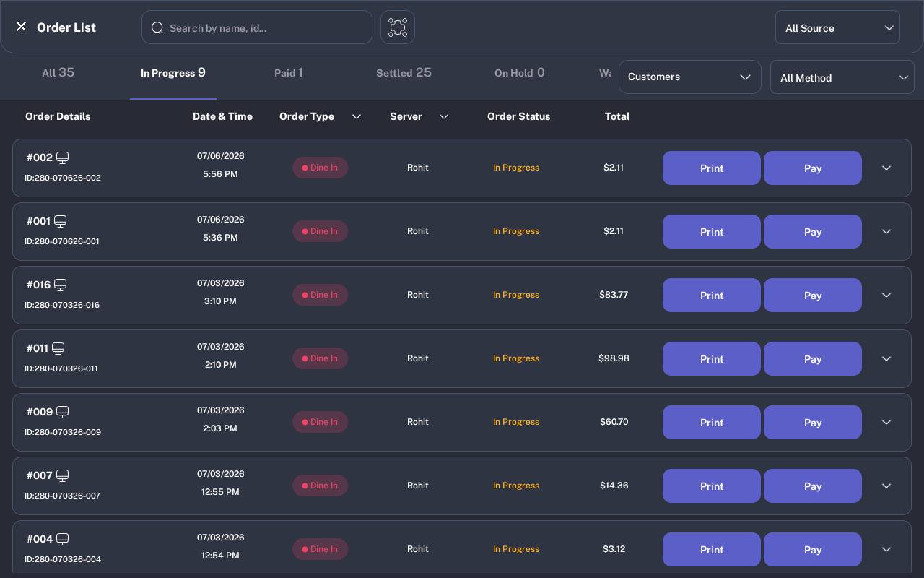
Task: Open the All Source dropdown
Action: 837,27
